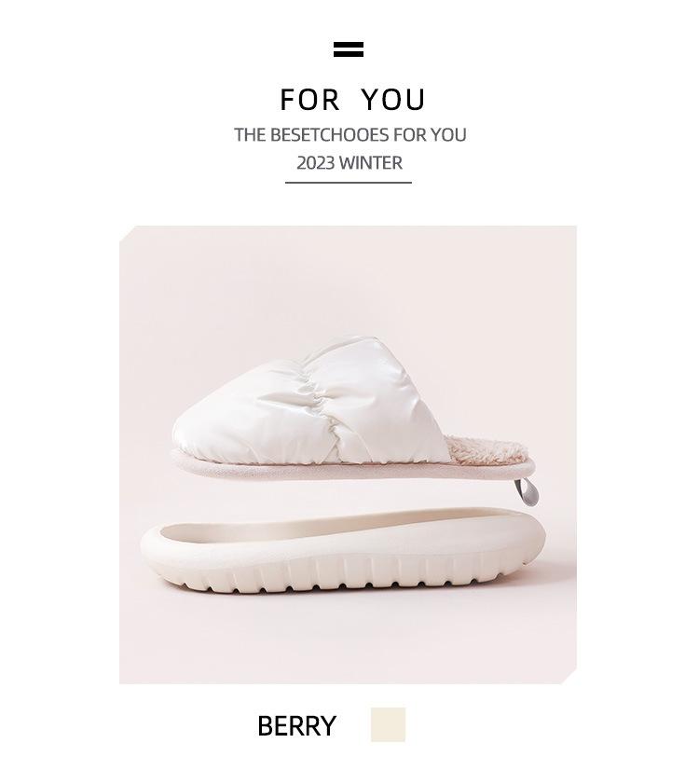Click the BERRY color label
This screenshot has width=699, height=784.
(296, 726)
